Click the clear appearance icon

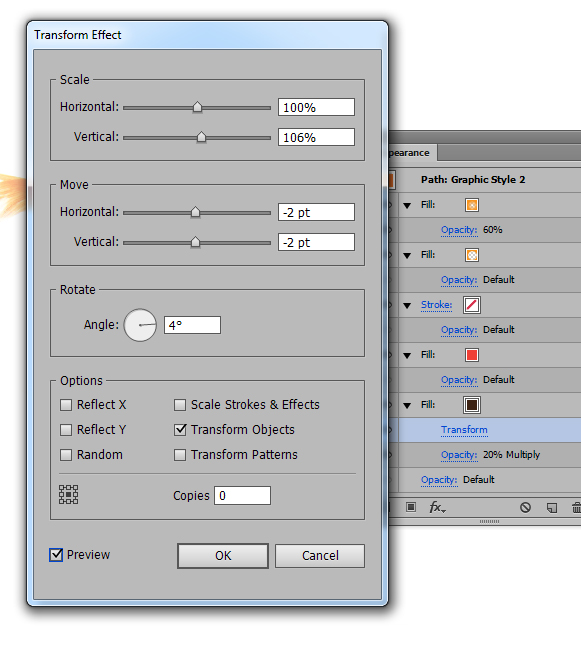tap(525, 507)
